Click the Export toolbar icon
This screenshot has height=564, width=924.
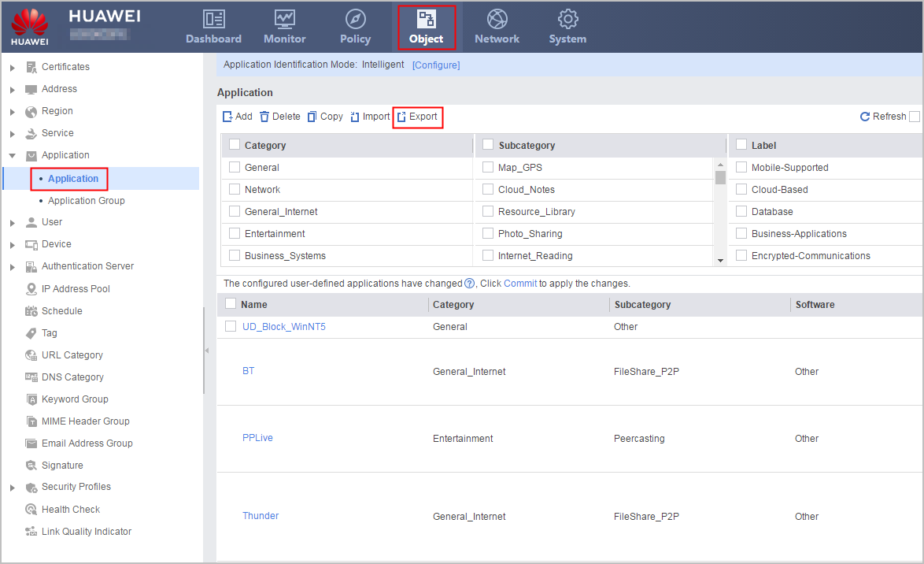[402, 117]
